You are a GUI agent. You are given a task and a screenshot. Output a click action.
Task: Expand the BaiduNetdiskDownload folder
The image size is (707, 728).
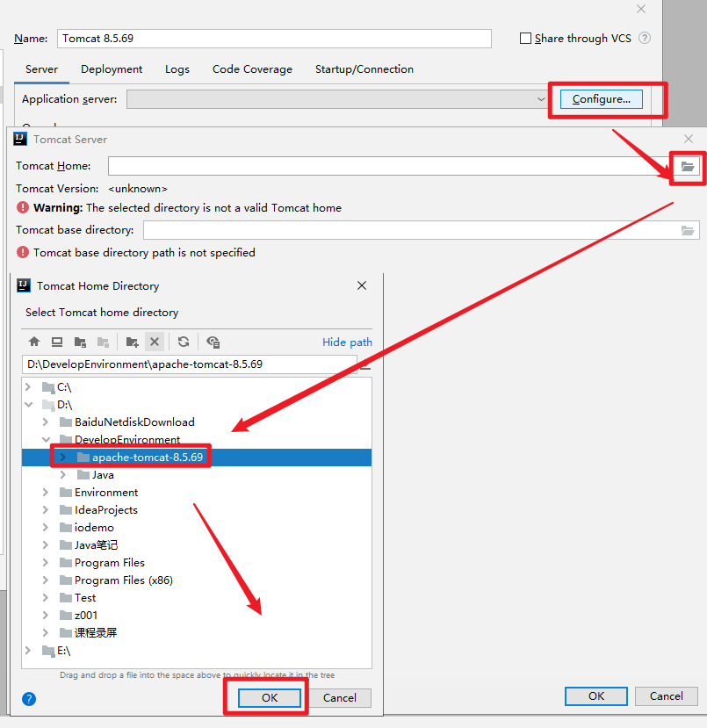46,422
